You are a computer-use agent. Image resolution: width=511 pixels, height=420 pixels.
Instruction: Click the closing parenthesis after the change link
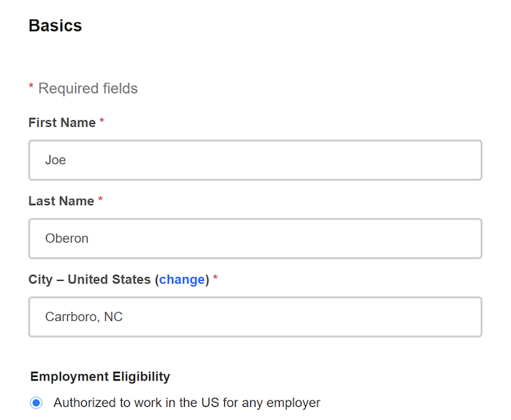207,279
